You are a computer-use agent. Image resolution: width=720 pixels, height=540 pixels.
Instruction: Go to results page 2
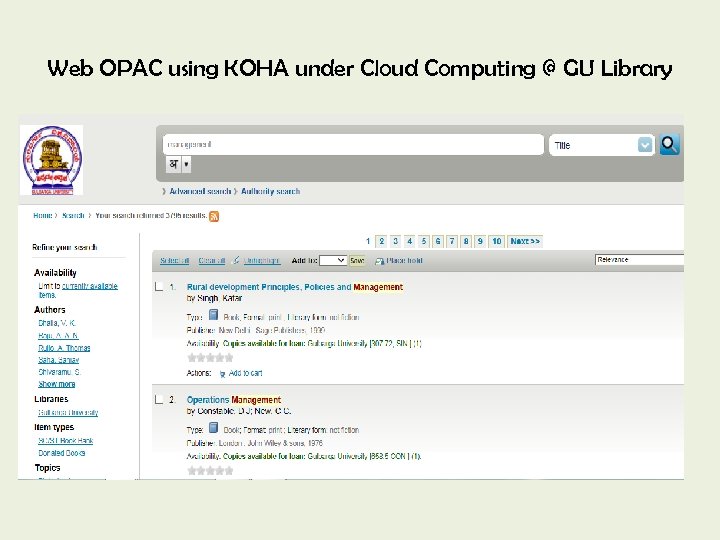click(x=381, y=241)
